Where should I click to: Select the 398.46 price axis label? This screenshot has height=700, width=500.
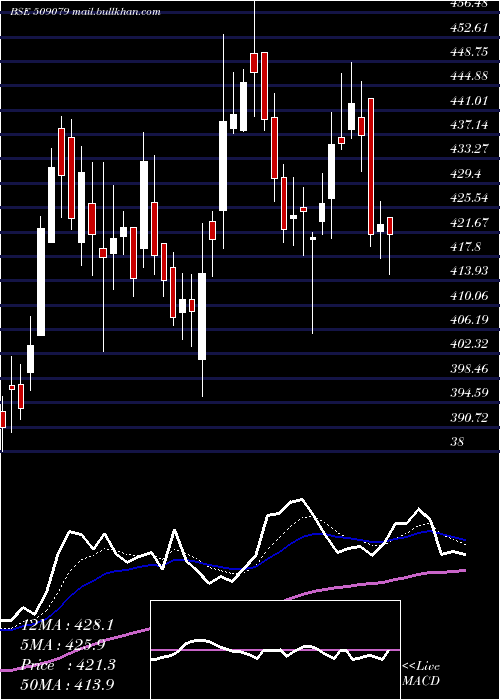(469, 369)
